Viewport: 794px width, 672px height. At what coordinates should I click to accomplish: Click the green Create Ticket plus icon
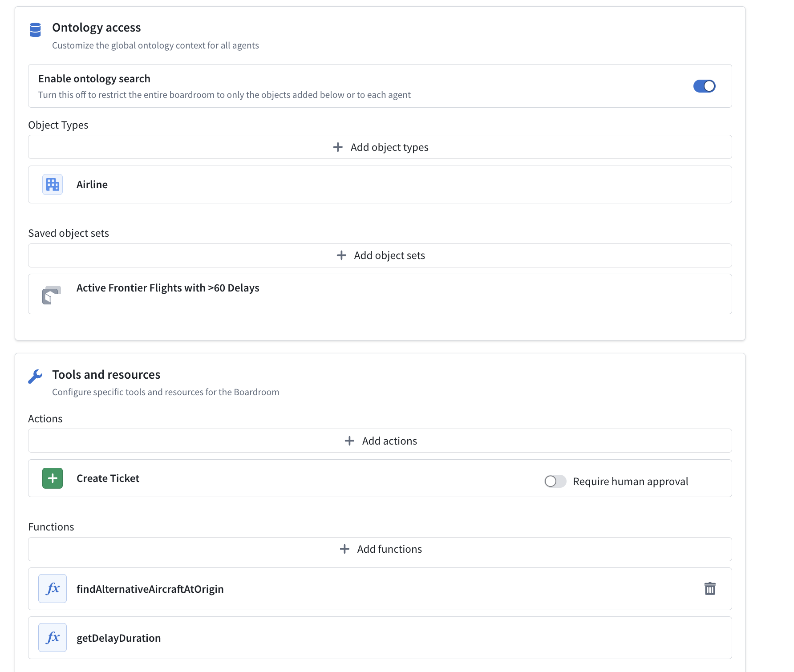(53, 478)
